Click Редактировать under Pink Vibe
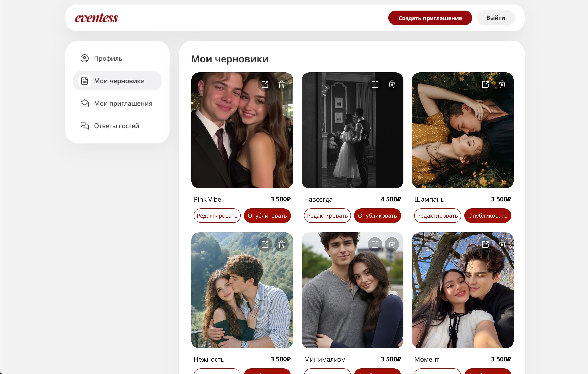588x374 pixels. [x=217, y=216]
